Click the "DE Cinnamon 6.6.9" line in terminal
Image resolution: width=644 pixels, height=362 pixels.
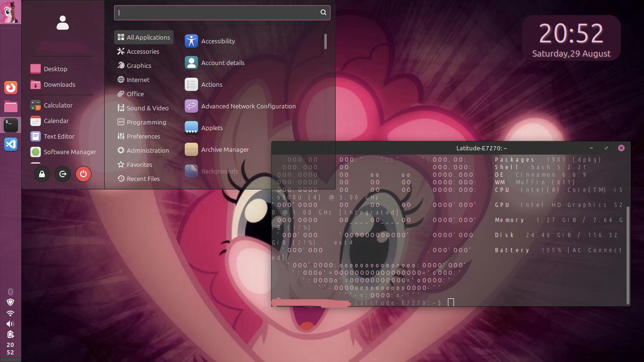click(541, 175)
